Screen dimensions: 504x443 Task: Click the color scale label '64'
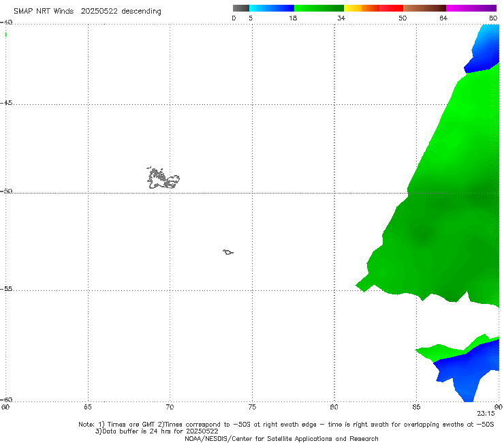(x=443, y=18)
